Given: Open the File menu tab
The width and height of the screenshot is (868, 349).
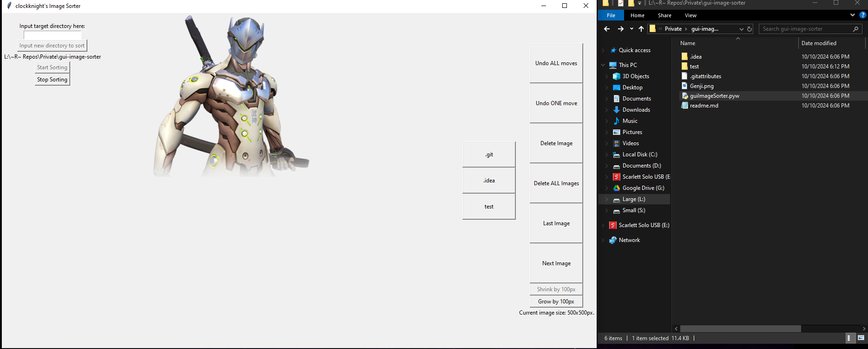Looking at the screenshot, I should [x=611, y=15].
